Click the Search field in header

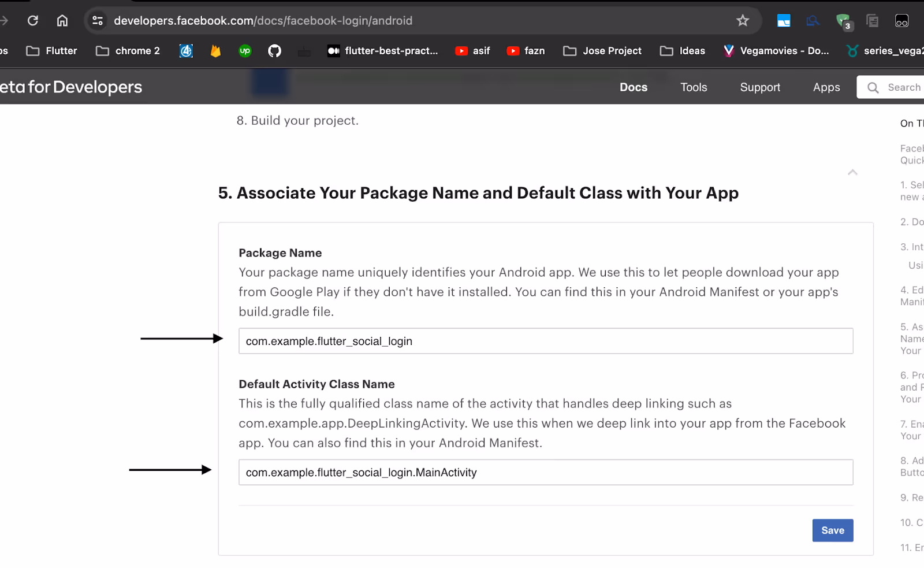[891, 87]
